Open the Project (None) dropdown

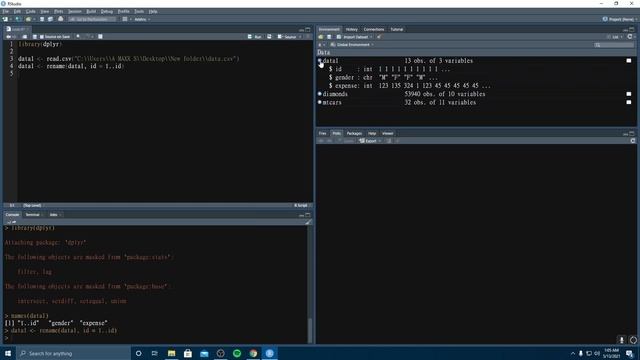coord(620,19)
